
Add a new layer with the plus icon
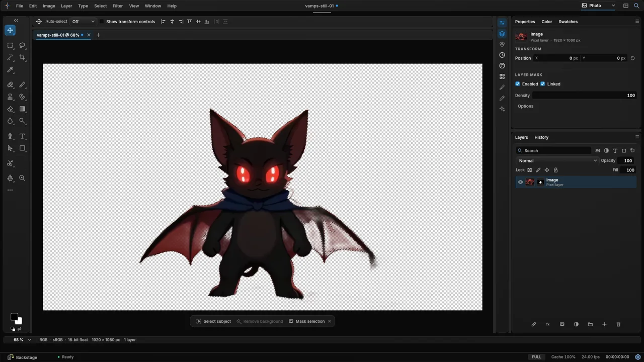click(x=604, y=324)
